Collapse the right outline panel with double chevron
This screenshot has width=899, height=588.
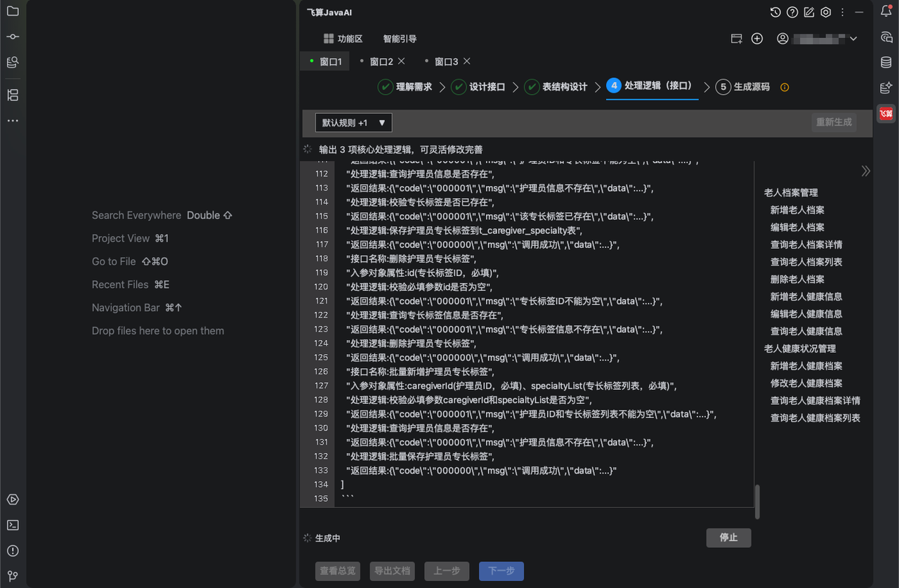[865, 171]
